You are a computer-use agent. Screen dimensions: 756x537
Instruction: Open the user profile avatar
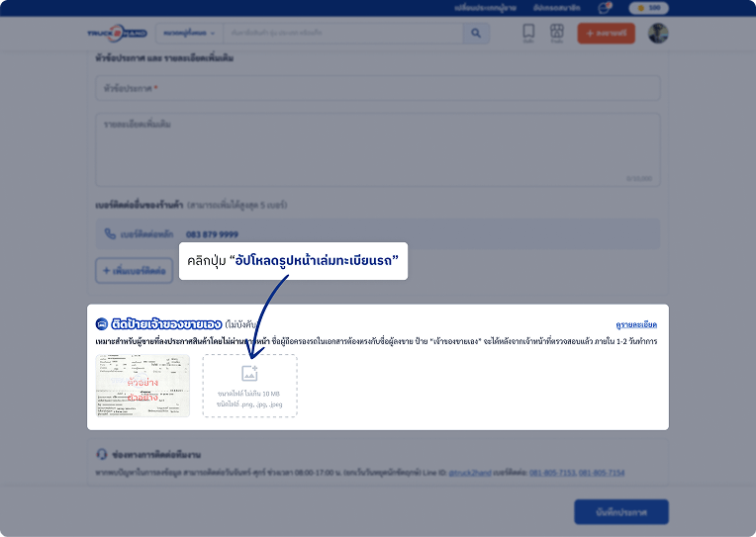click(x=658, y=34)
